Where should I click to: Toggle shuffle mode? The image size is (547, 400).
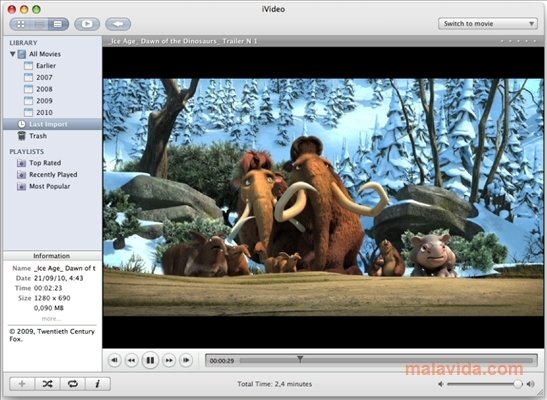47,384
